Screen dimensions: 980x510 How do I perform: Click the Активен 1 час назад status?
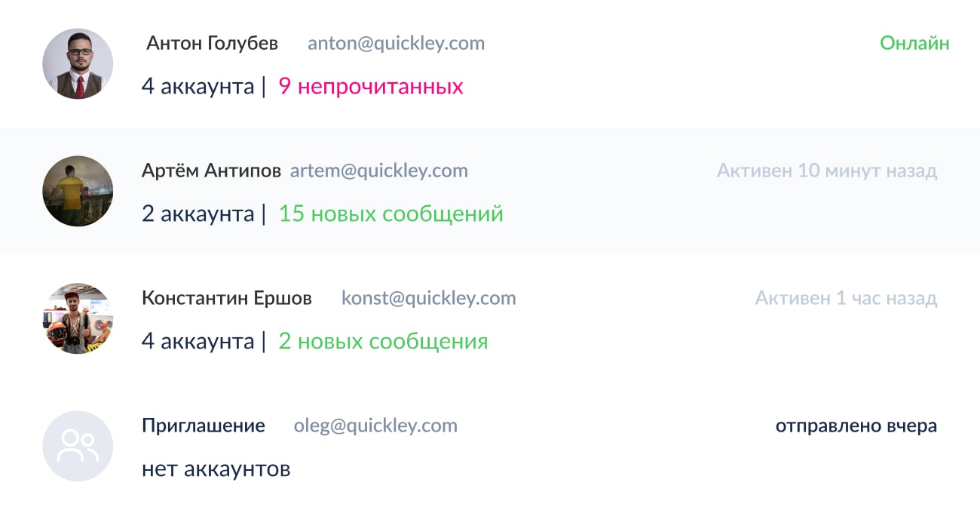tap(846, 298)
